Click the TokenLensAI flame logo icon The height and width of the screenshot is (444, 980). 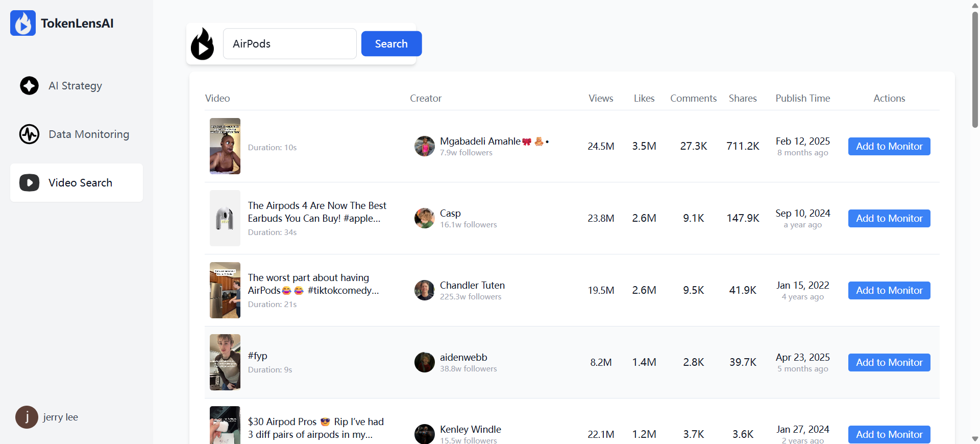23,23
